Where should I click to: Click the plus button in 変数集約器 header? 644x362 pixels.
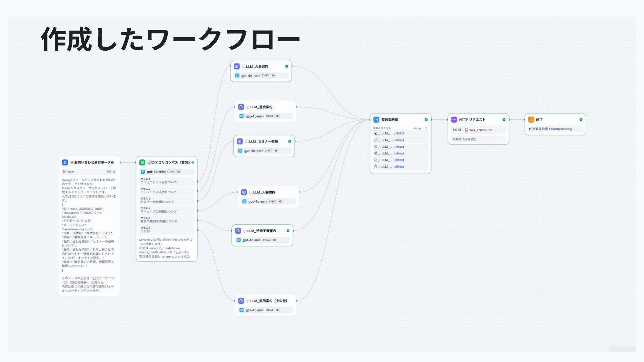(426, 128)
